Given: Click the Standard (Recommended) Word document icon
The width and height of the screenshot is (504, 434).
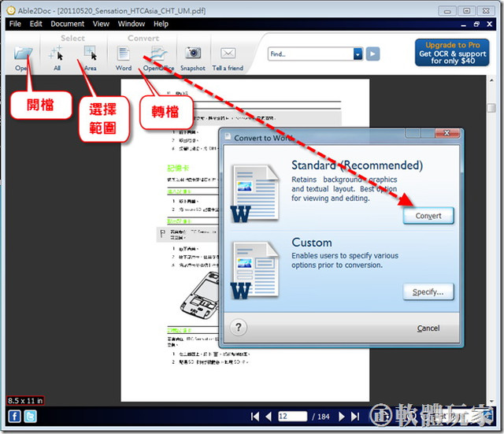Looking at the screenshot, I should coord(255,194).
